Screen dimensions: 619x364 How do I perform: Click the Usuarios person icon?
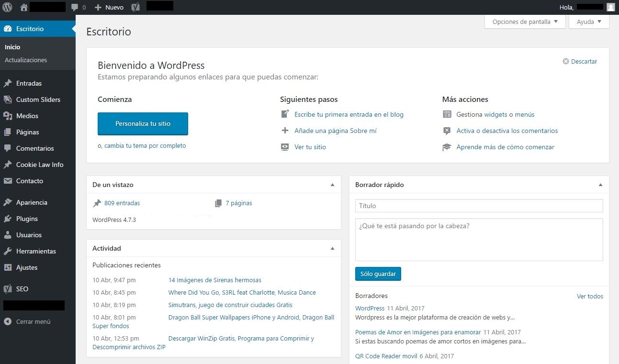tap(8, 235)
